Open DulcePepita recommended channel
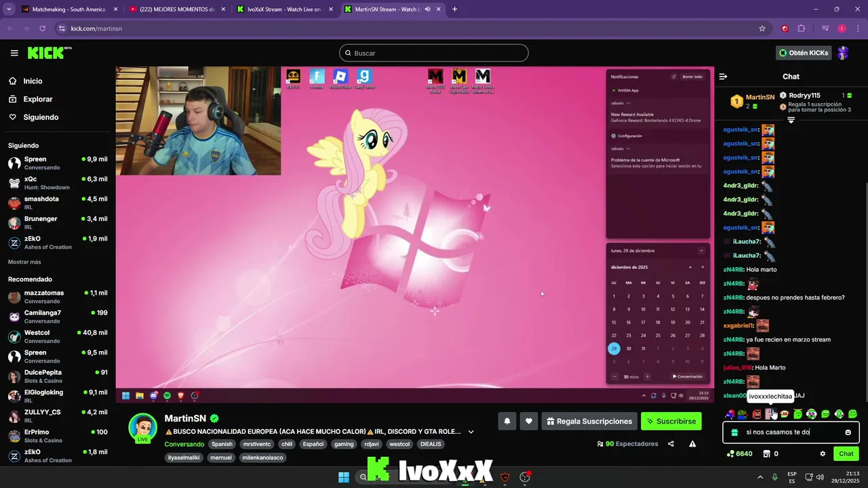 click(x=58, y=376)
